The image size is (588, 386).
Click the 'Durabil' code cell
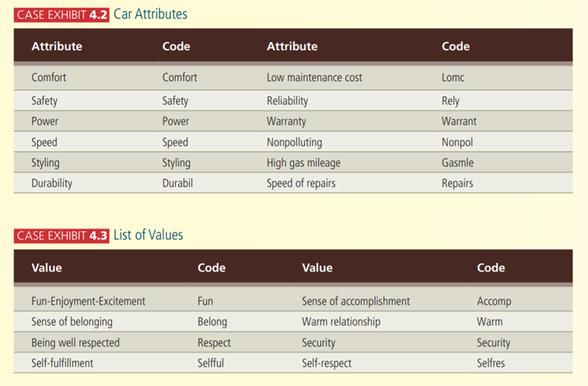(177, 183)
